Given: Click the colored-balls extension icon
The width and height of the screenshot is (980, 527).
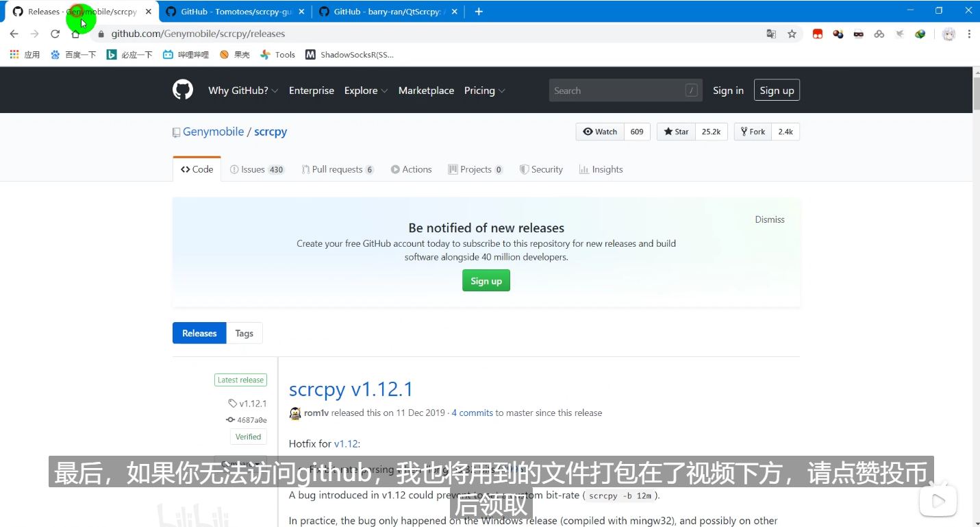Looking at the screenshot, I should [838, 33].
